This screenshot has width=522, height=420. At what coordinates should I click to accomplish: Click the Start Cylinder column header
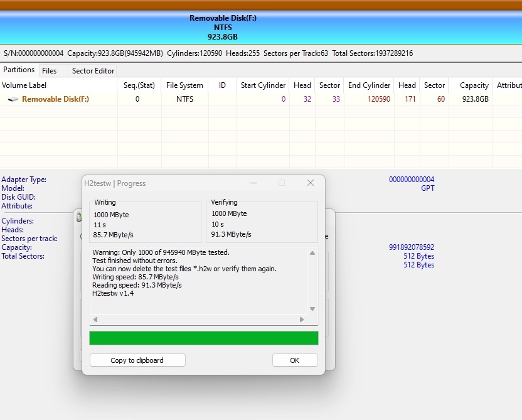coord(263,85)
